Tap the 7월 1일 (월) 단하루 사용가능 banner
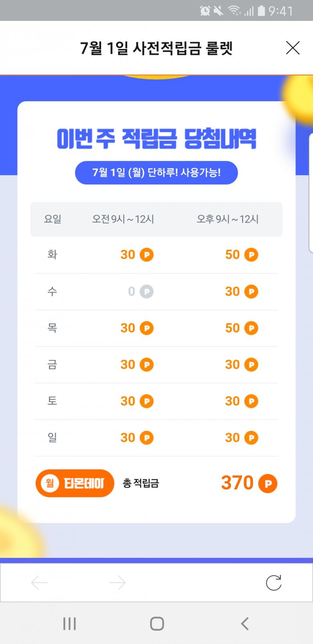313x644 pixels. click(x=156, y=173)
